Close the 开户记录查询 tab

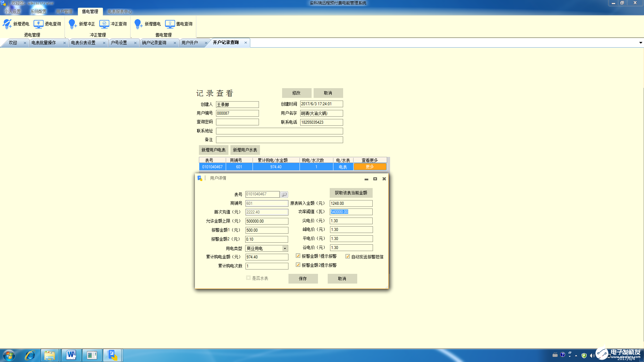pos(246,43)
